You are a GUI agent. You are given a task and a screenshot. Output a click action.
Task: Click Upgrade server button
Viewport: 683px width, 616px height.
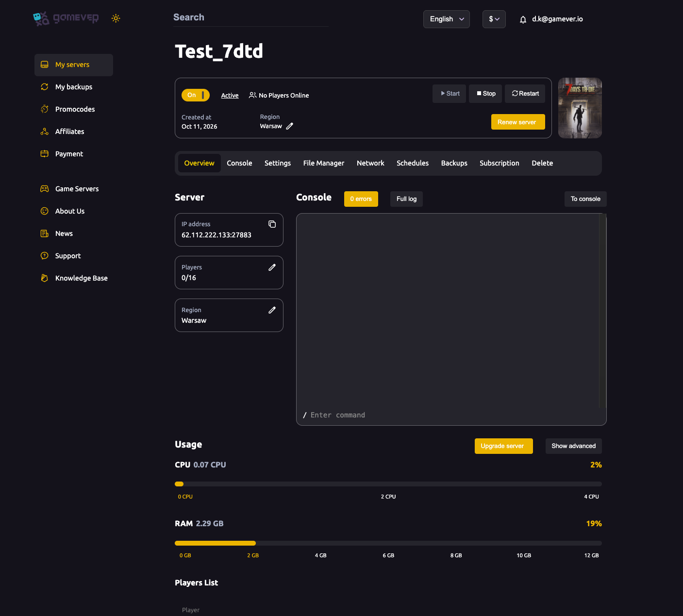[x=504, y=446]
